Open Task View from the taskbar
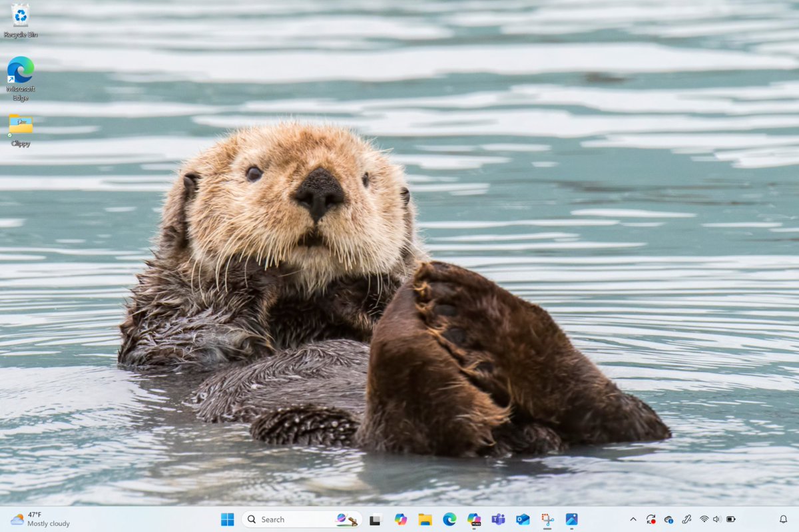 coord(376,519)
